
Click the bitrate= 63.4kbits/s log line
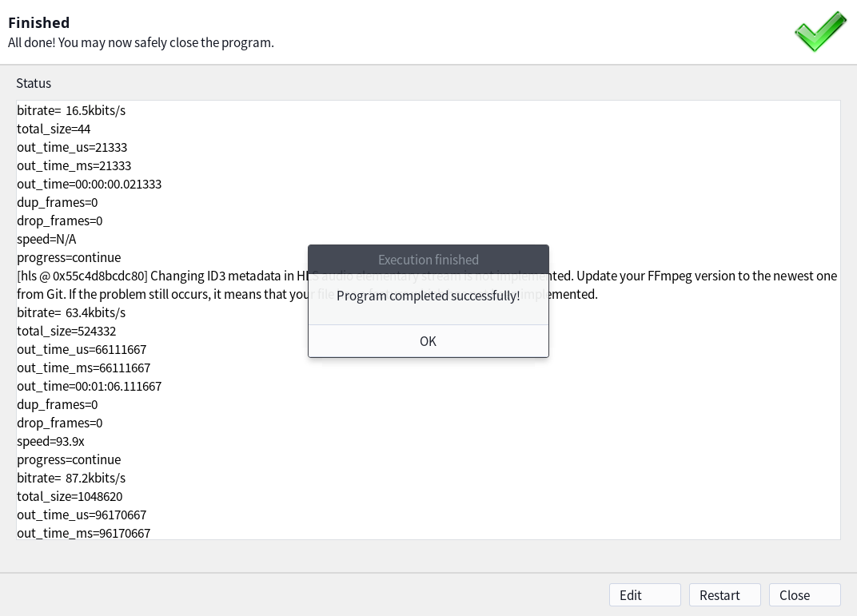pyautogui.click(x=71, y=312)
